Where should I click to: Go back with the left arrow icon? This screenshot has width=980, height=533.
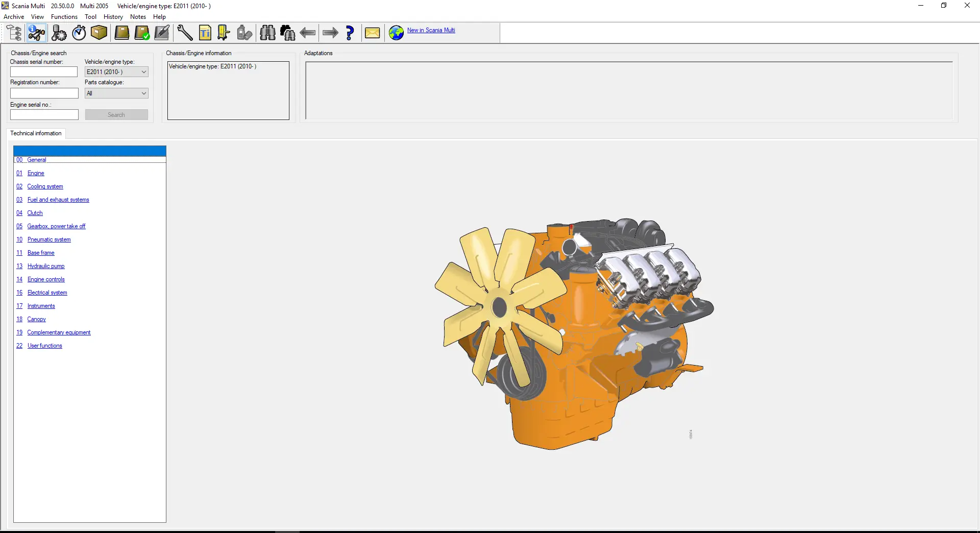[x=308, y=33]
